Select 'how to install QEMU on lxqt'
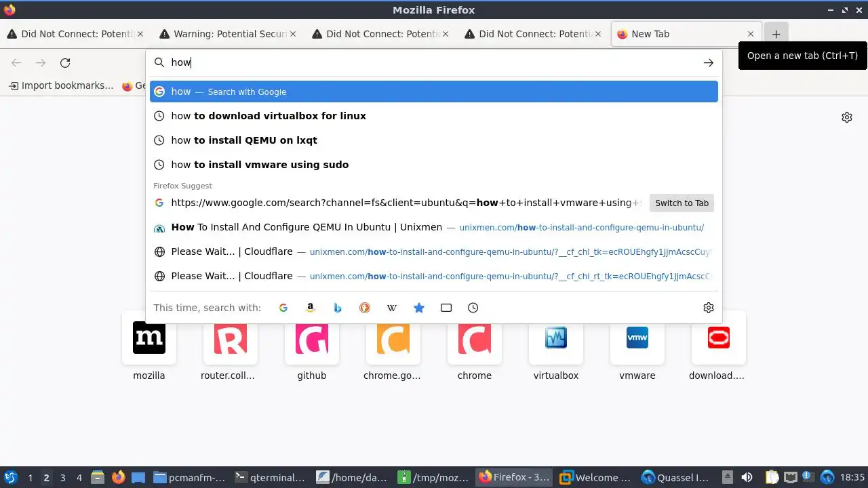Image resolution: width=868 pixels, height=488 pixels. 434,140
